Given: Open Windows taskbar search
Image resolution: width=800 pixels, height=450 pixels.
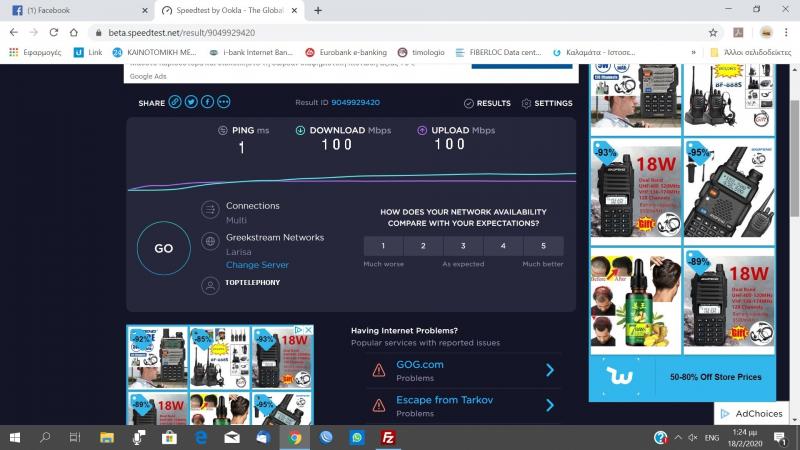Looking at the screenshot, I should pyautogui.click(x=45, y=438).
